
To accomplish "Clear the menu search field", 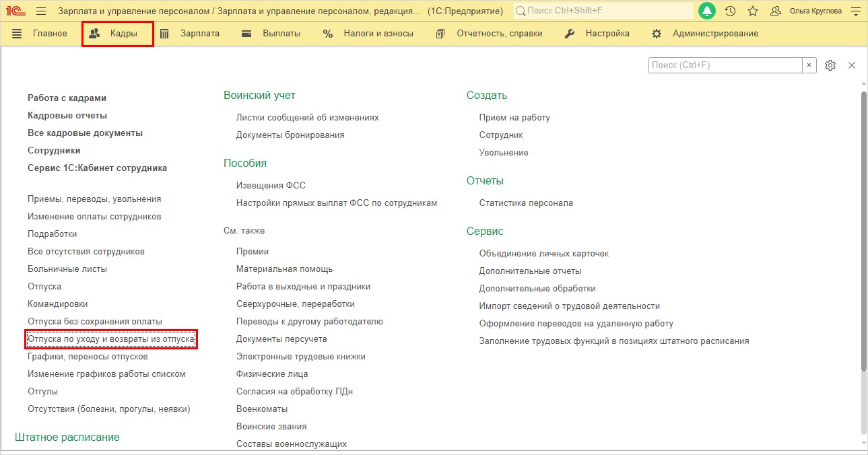I will [x=809, y=65].
